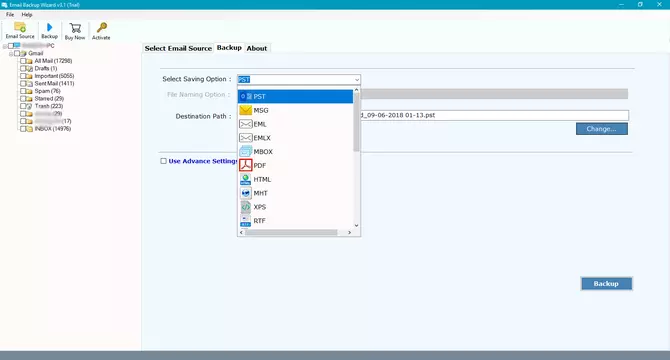Choose the HTML format icon
This screenshot has height=360, width=670.
pyautogui.click(x=246, y=179)
